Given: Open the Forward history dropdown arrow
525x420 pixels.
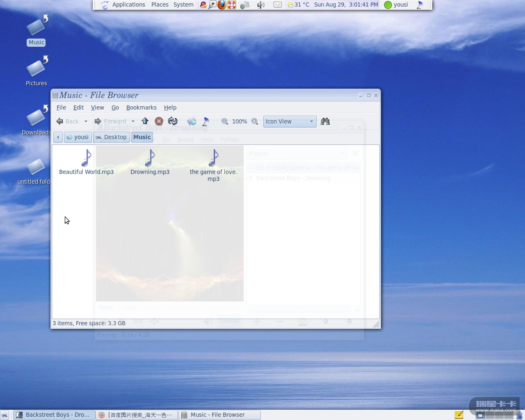Looking at the screenshot, I should coord(133,121).
